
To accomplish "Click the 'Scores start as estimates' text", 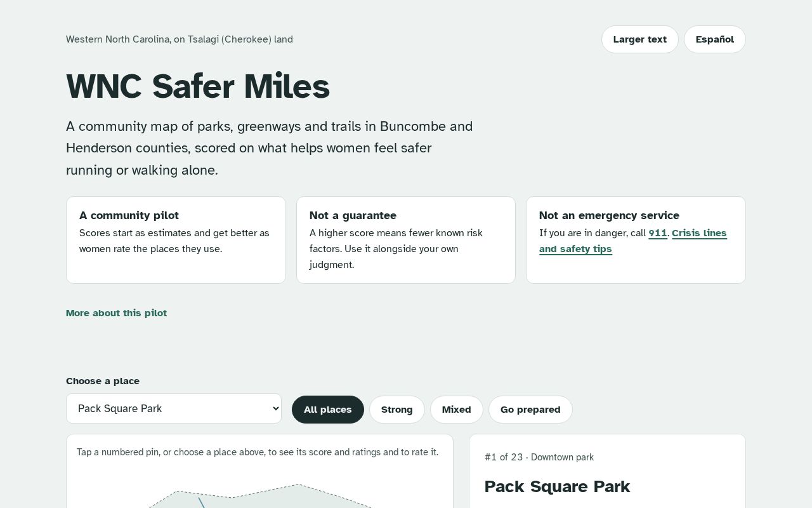I will [174, 241].
